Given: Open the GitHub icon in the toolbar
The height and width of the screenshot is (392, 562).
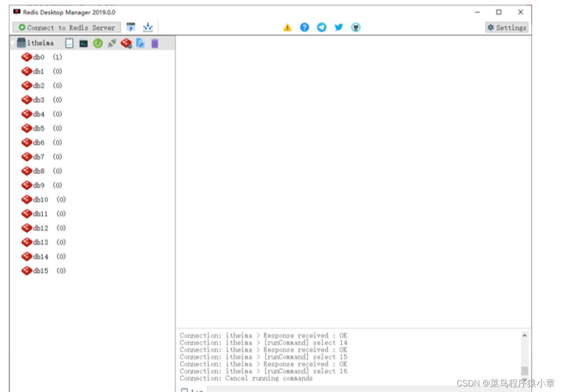Looking at the screenshot, I should pos(356,27).
